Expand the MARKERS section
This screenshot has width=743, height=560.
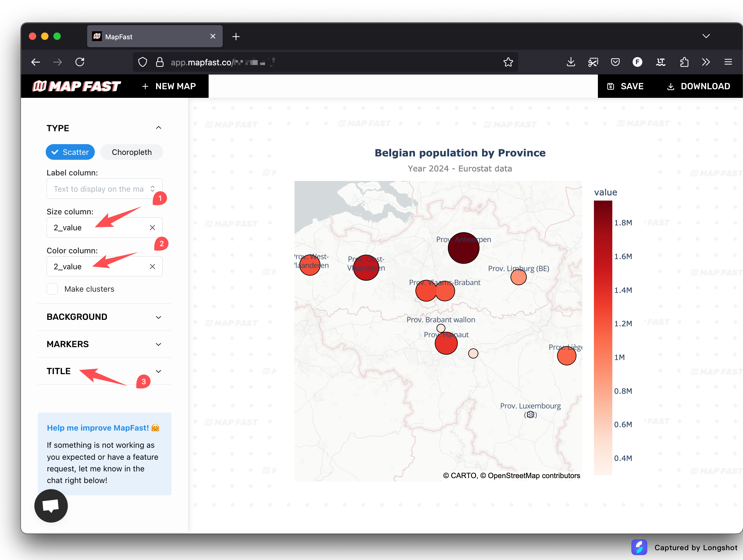click(105, 344)
